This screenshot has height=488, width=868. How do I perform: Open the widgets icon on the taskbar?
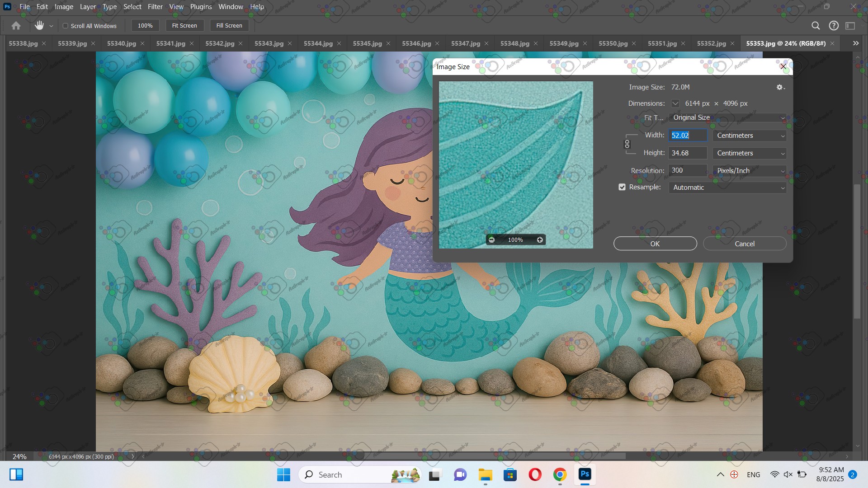coord(16,474)
